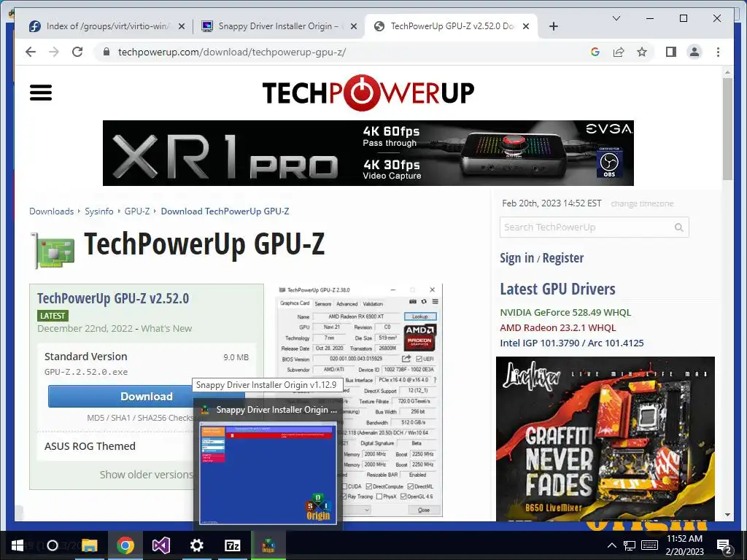Close the TechPowerUp GPU-Z tab
This screenshot has width=747, height=560.
pos(526,26)
